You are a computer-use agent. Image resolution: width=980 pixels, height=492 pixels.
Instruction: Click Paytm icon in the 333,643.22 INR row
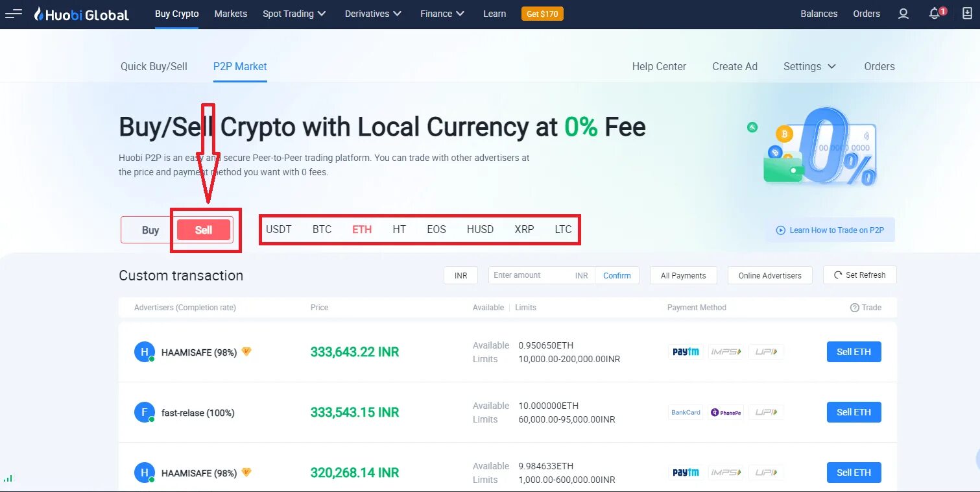[x=686, y=352]
